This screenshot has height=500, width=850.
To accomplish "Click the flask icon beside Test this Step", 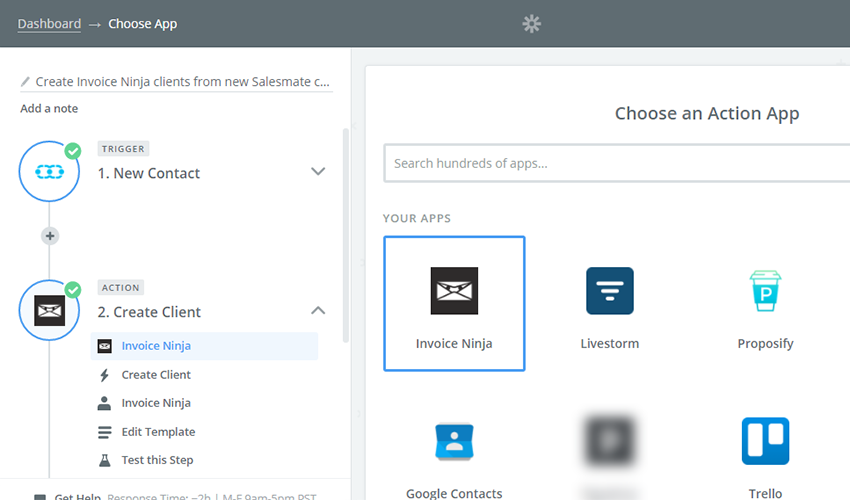I will click(105, 460).
